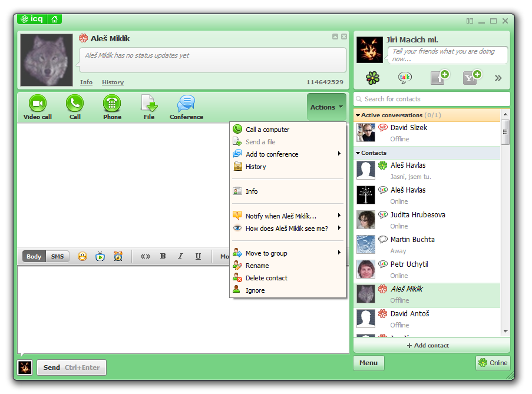Click the Send button
The height and width of the screenshot is (394, 532).
pos(72,367)
